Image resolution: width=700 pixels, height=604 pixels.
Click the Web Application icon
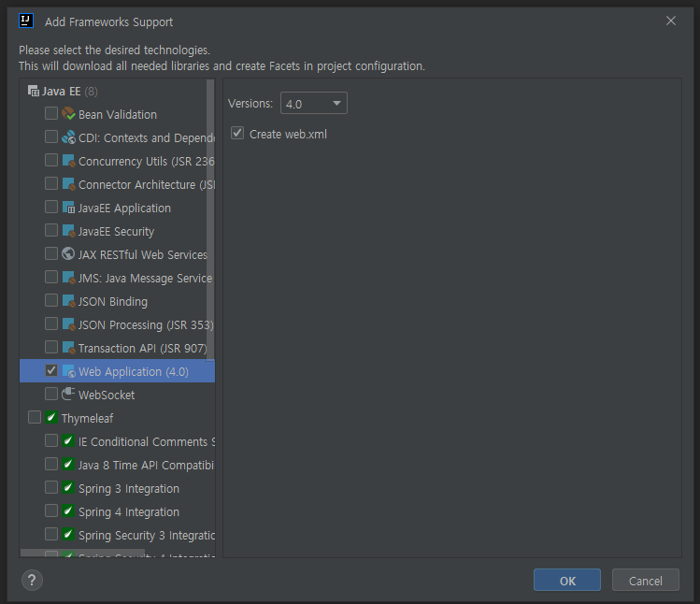pyautogui.click(x=68, y=371)
